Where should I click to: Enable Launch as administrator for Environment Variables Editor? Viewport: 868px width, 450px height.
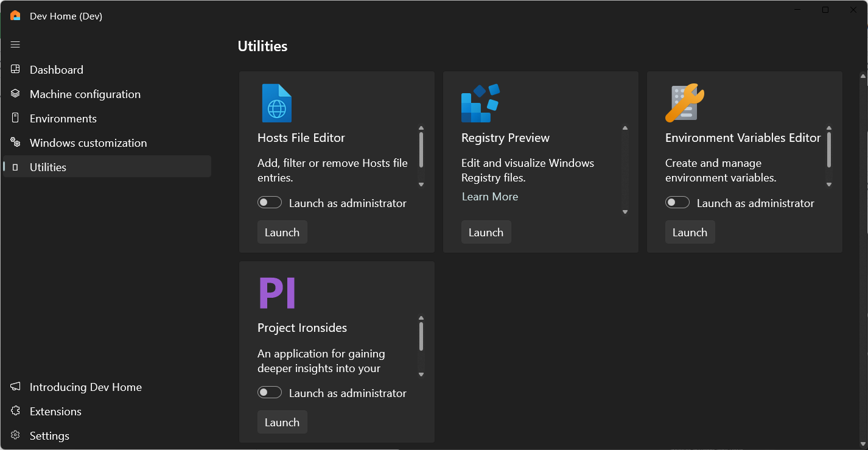(x=677, y=203)
